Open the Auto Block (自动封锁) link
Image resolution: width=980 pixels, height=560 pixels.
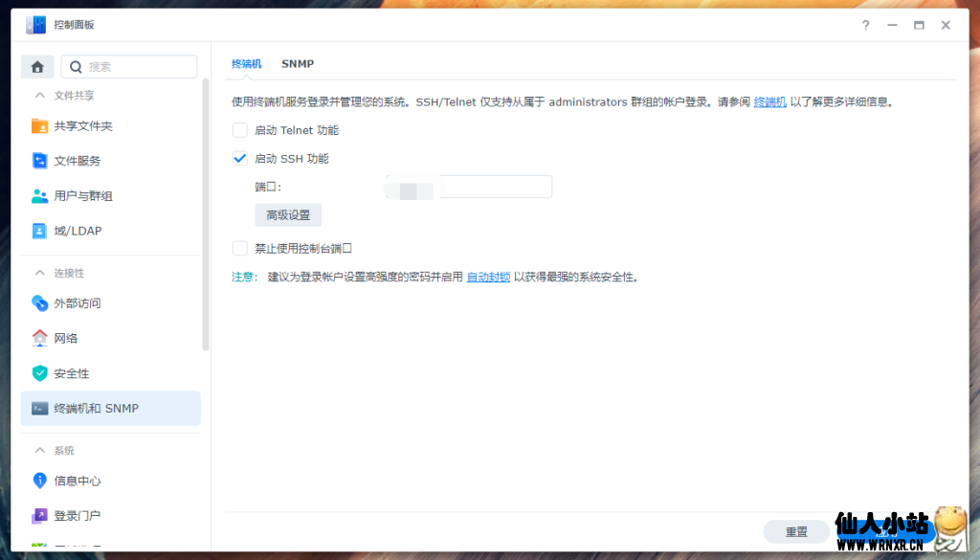(x=489, y=277)
